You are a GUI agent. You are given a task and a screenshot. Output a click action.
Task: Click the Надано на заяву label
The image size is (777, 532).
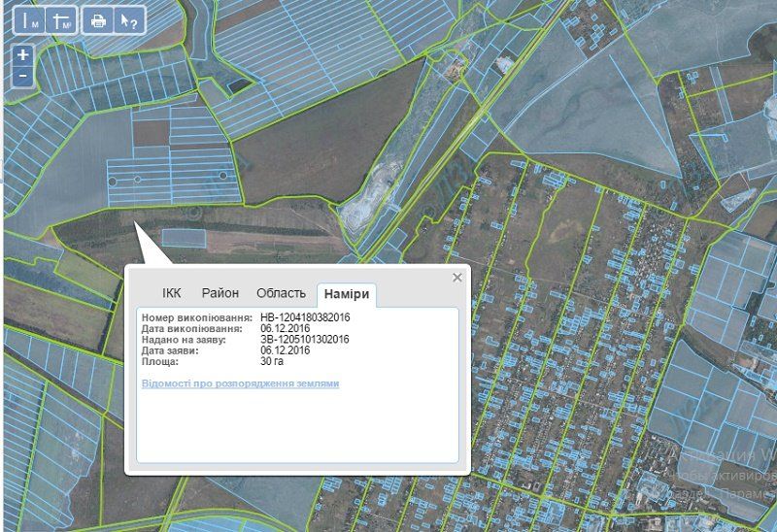[x=184, y=340]
